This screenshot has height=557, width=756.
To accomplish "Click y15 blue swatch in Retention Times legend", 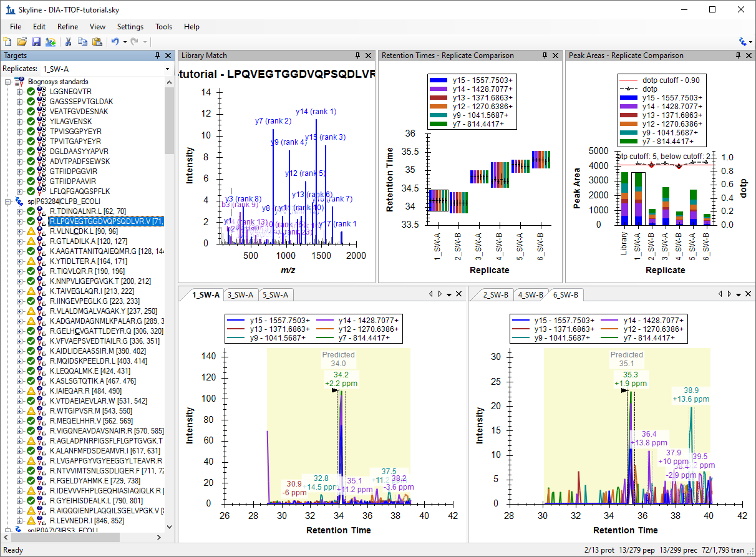I will [440, 80].
